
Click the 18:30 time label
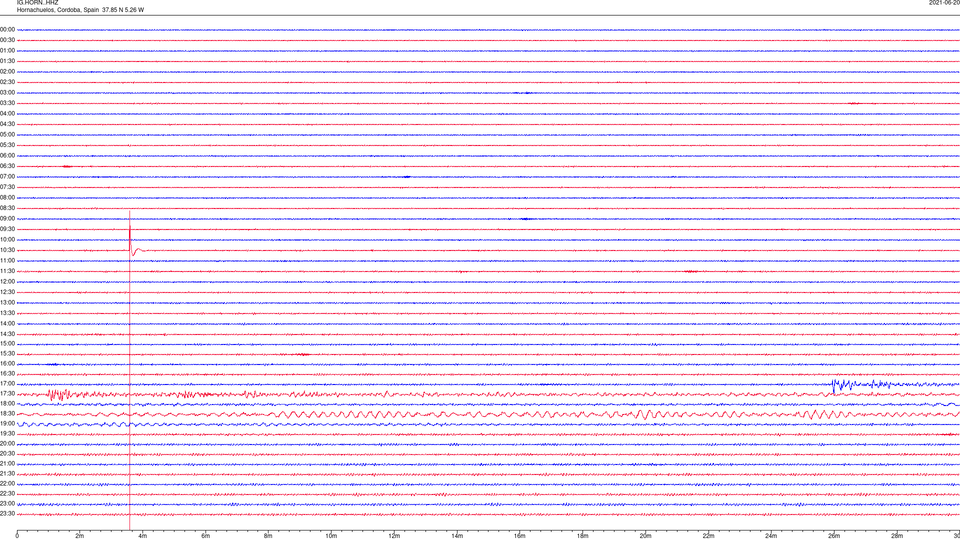pos(7,414)
